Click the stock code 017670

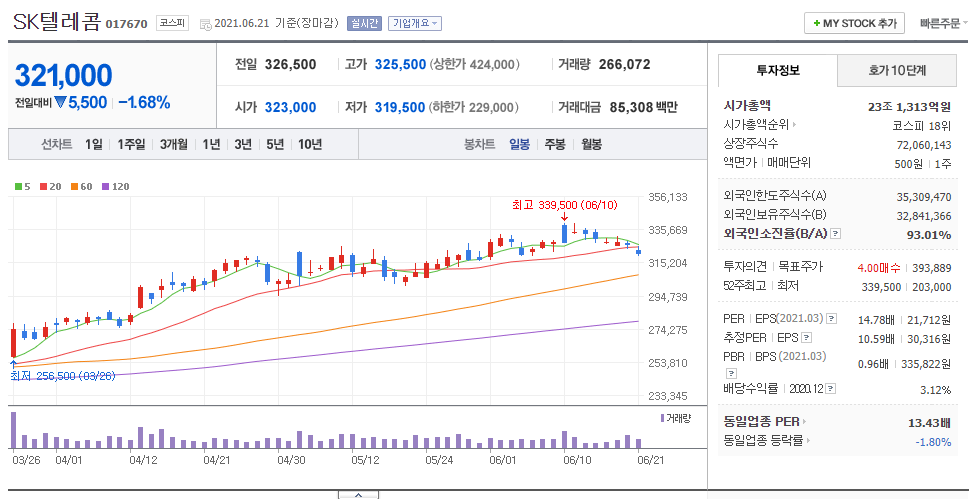point(126,24)
